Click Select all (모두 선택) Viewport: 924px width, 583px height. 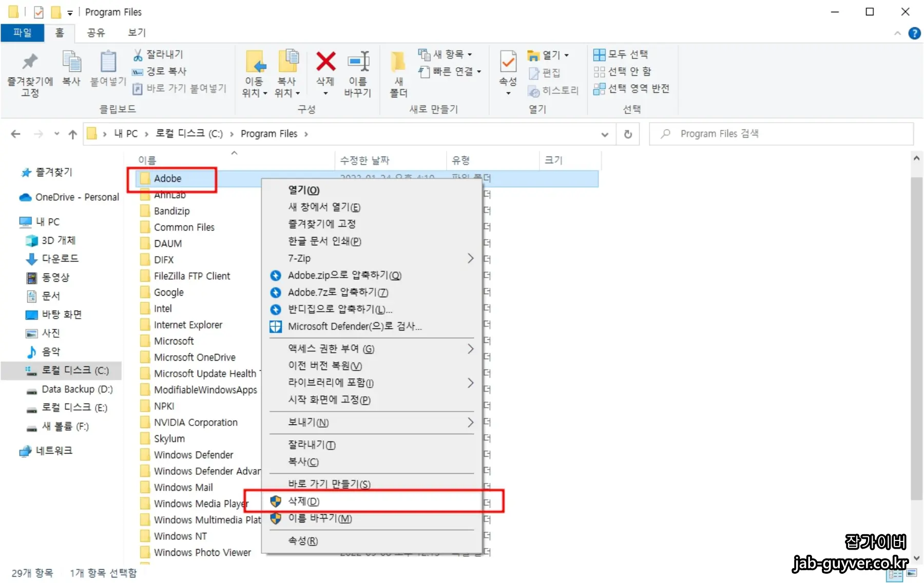click(621, 54)
